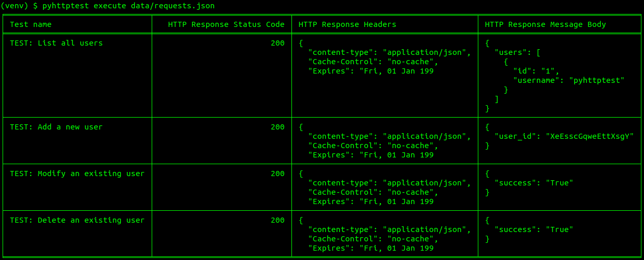Image resolution: width=644 pixels, height=260 pixels.
Task: Select the "TEST: List all users" row name
Action: [56, 43]
